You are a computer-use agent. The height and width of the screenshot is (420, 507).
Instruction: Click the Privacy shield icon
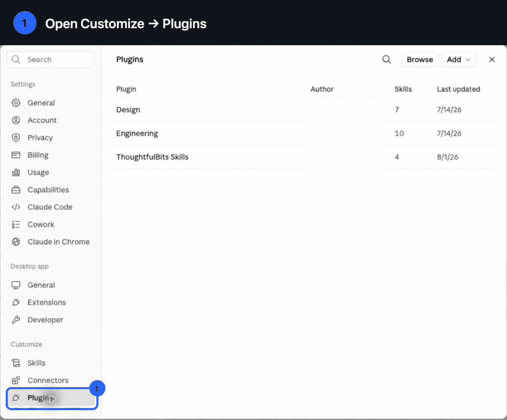[16, 138]
